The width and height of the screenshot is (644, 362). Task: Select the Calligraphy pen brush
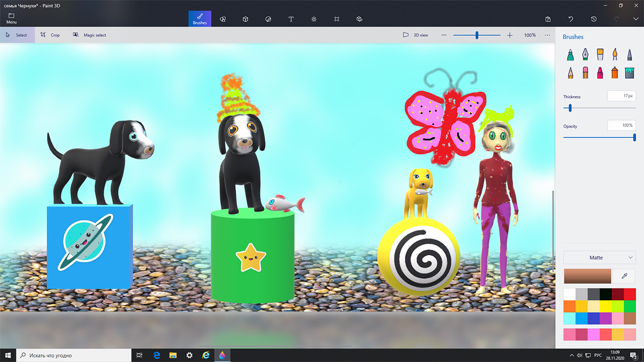tap(585, 55)
